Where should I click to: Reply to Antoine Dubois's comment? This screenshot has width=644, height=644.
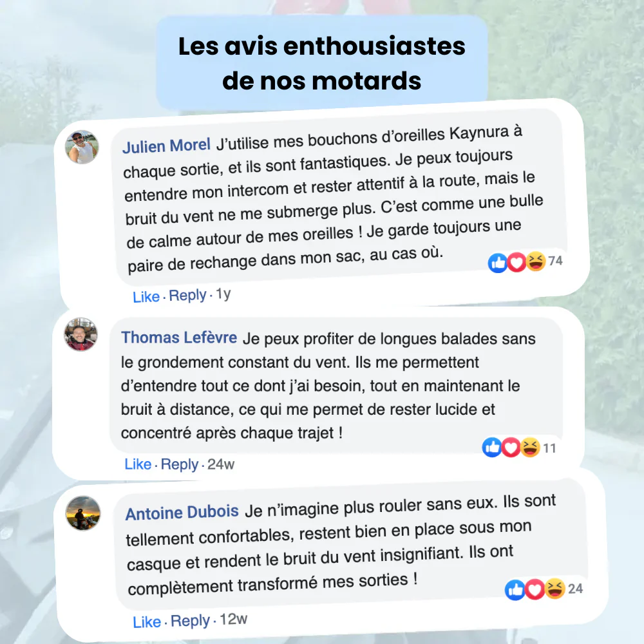tap(190, 621)
